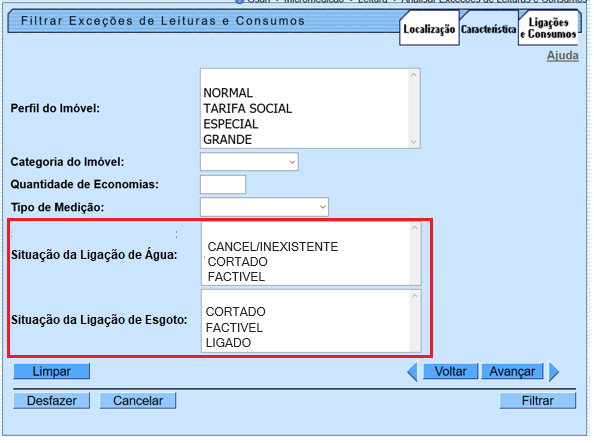
Task: Advance with the Avançar button
Action: (x=512, y=371)
